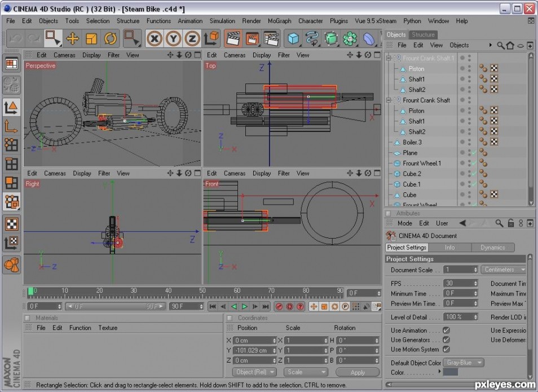Click FPS value stepper arrows
Image resolution: width=538 pixels, height=392 pixels.
coord(475,283)
